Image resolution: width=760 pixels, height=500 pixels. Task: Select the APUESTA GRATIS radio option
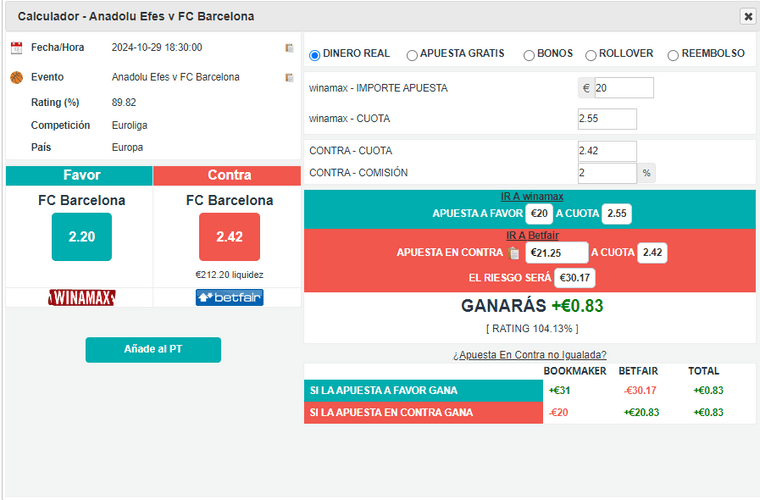412,55
